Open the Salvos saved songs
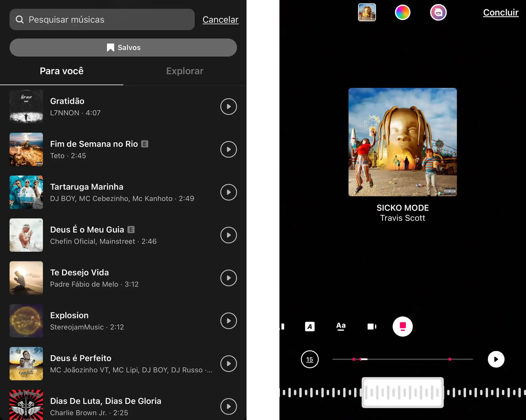The image size is (526, 420). (123, 47)
